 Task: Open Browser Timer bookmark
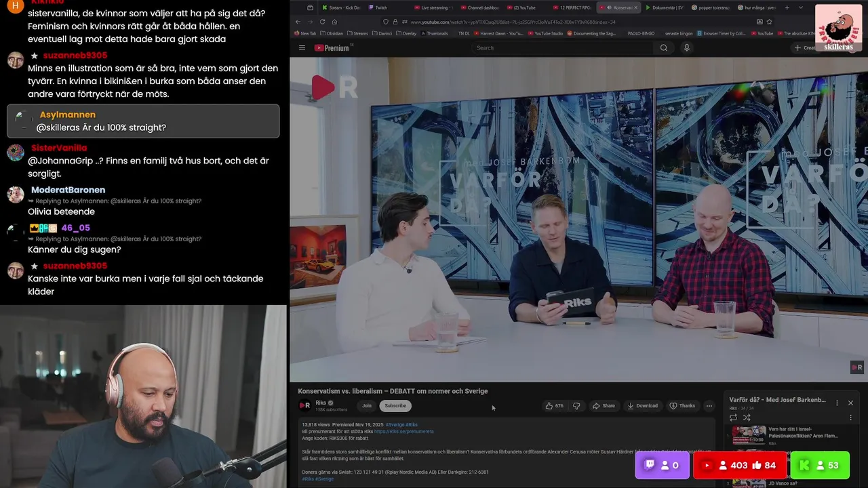point(721,33)
